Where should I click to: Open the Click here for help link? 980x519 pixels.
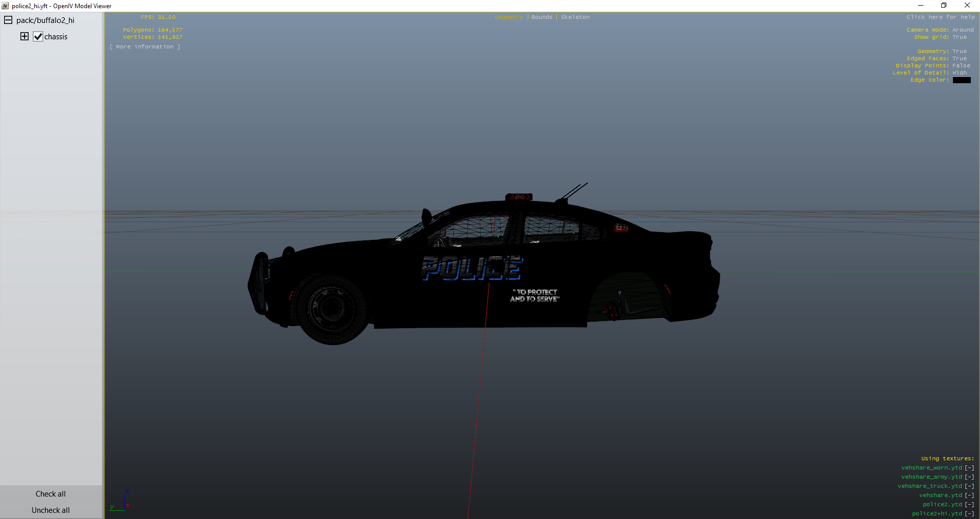(940, 17)
